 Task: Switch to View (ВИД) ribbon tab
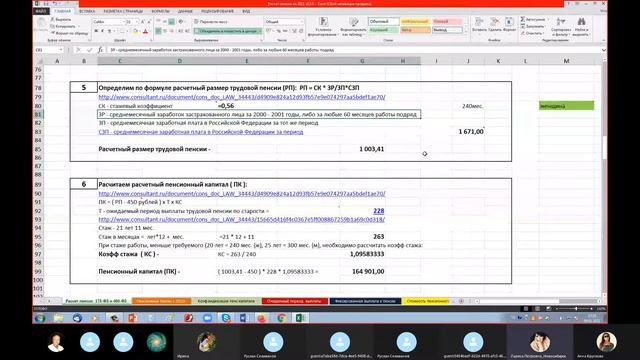(246, 11)
